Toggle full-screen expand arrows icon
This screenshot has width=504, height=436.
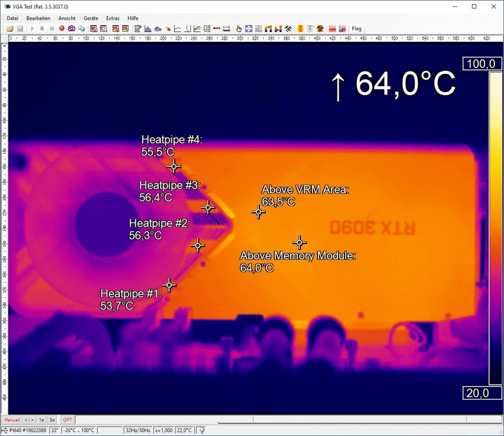(249, 29)
